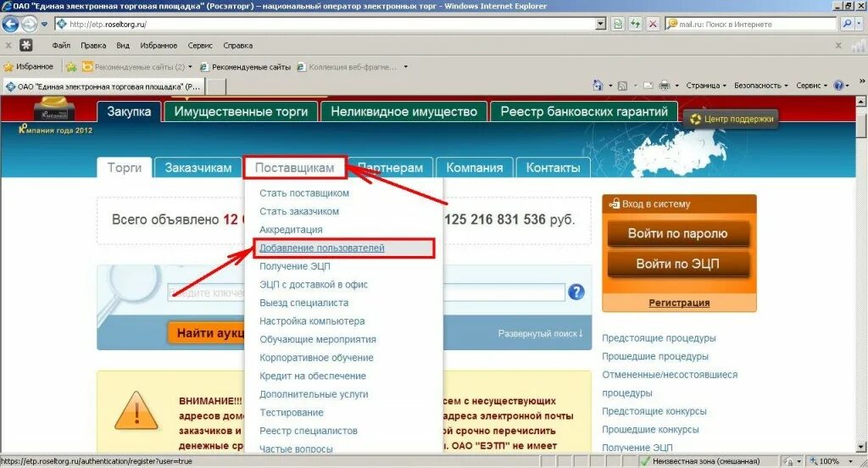Click the Регистрация link

(679, 303)
